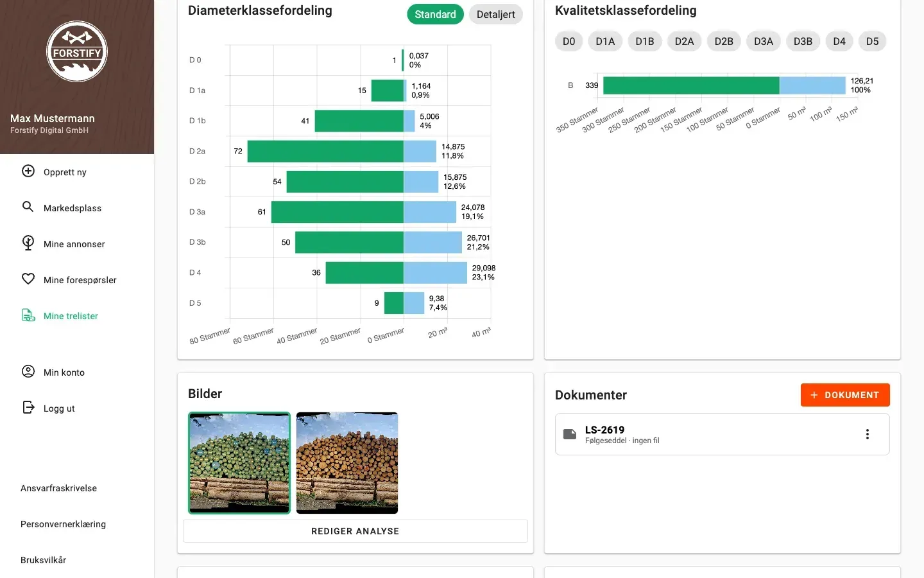Click the blue quality B volume bar
Image resolution: width=924 pixels, height=578 pixels.
(x=813, y=85)
